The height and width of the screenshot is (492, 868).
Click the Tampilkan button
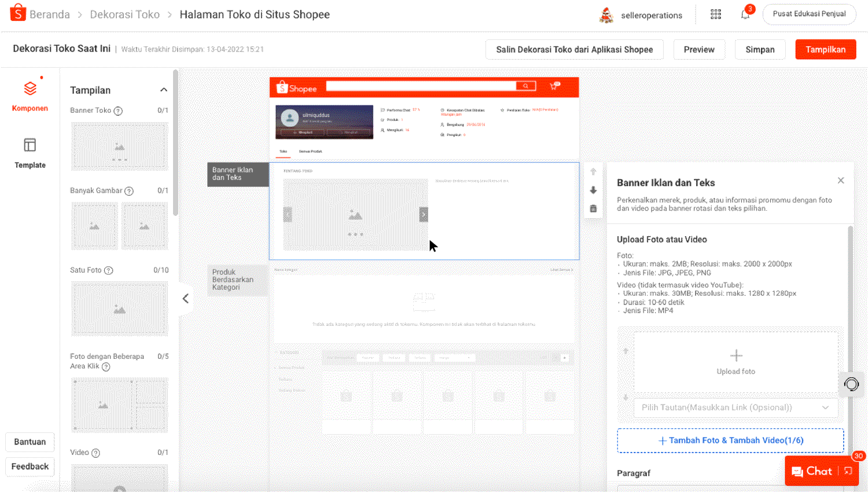coord(825,50)
